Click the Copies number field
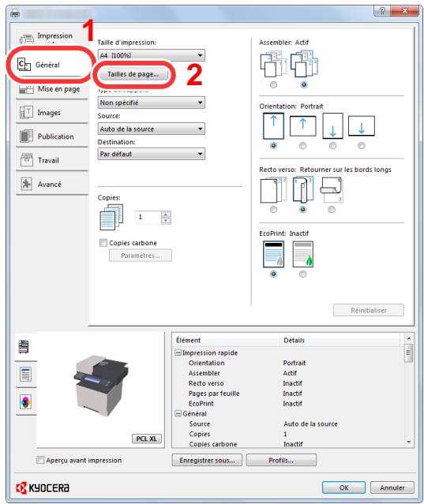This screenshot has height=504, width=424. tap(148, 217)
